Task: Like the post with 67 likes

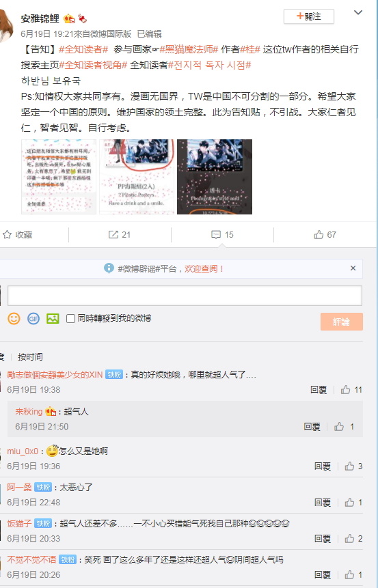Action: pyautogui.click(x=325, y=235)
